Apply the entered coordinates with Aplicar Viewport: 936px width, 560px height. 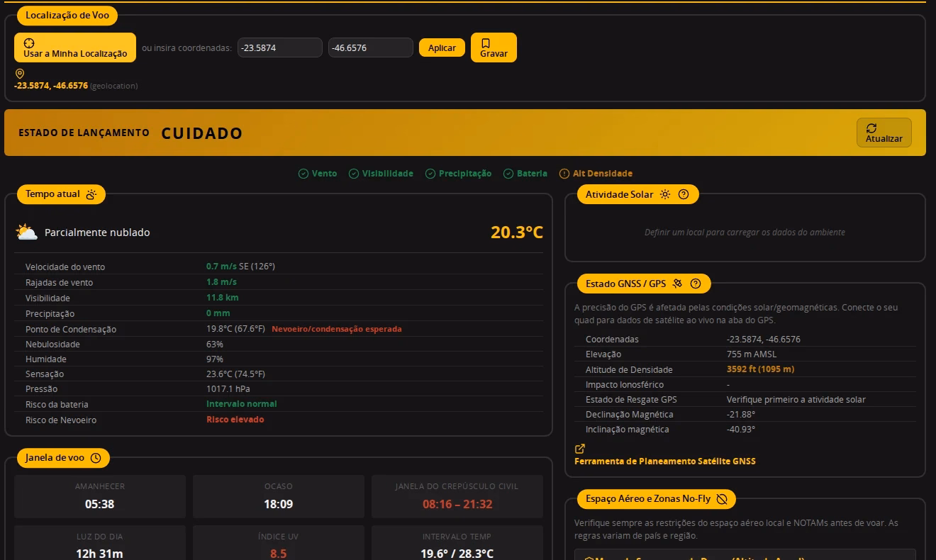click(x=442, y=47)
